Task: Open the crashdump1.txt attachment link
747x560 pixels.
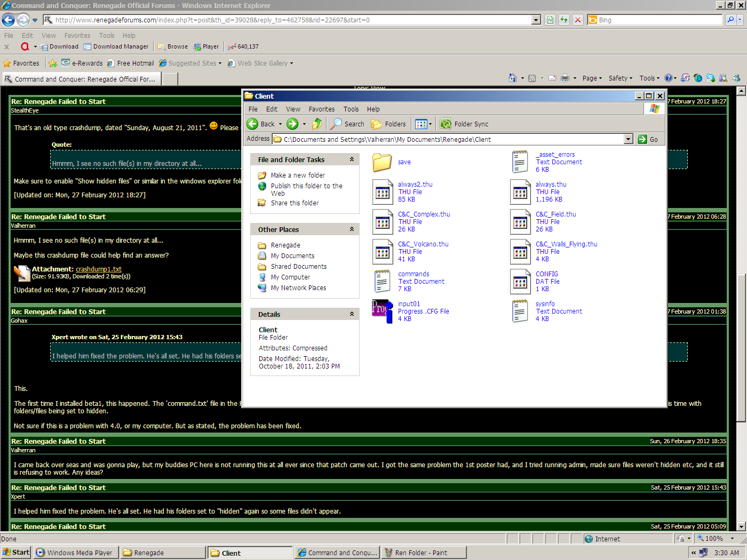Action: click(99, 269)
